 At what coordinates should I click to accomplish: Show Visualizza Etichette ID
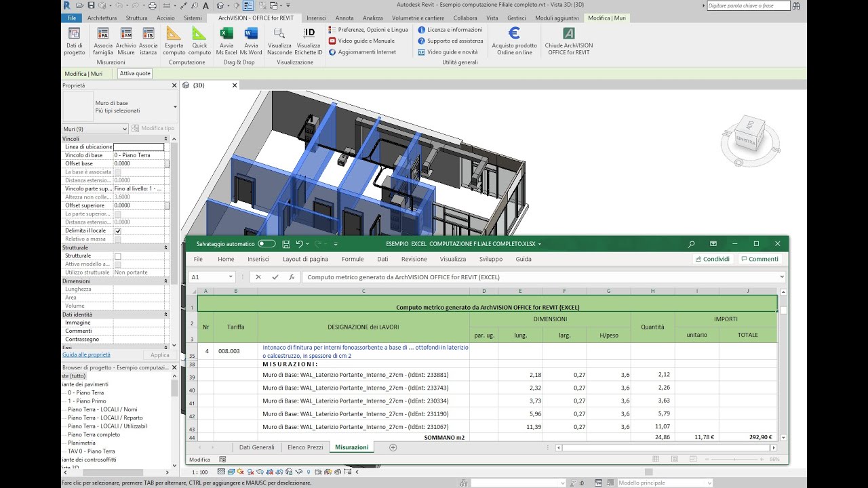(309, 41)
